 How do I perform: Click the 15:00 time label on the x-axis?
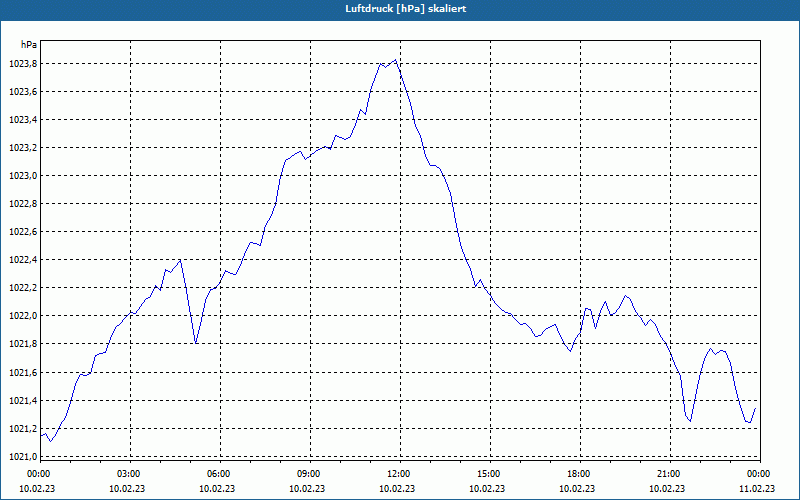[x=490, y=474]
